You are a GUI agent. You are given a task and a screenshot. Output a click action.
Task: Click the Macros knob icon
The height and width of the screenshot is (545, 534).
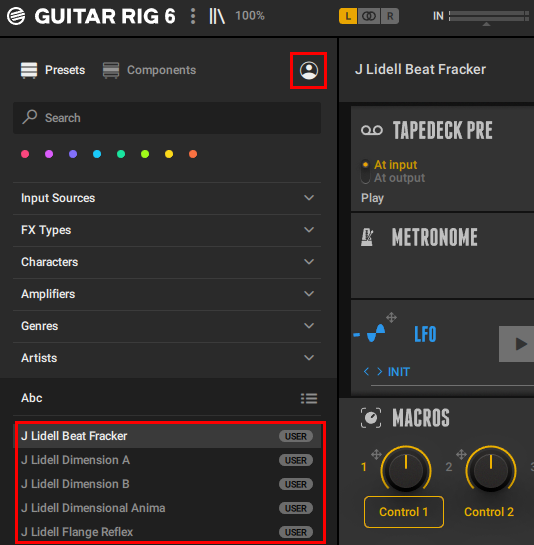click(x=371, y=417)
